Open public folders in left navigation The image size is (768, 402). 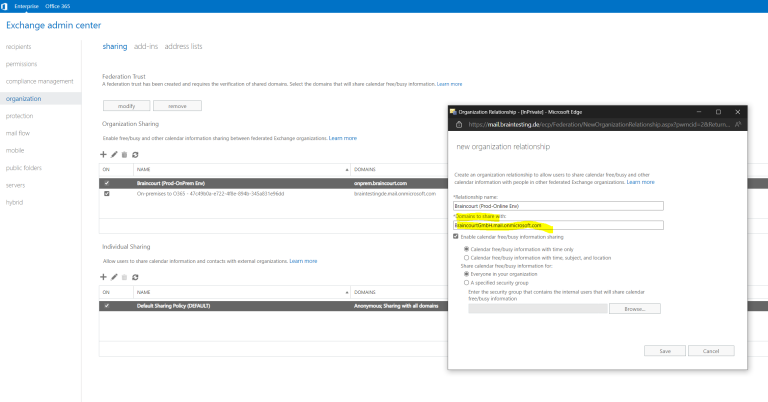pyautogui.click(x=24, y=168)
